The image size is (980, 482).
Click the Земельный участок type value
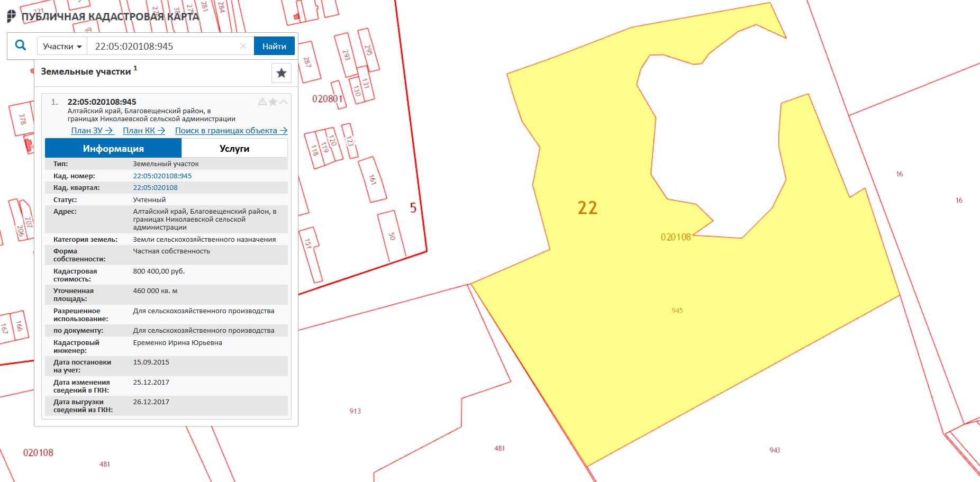coord(166,164)
